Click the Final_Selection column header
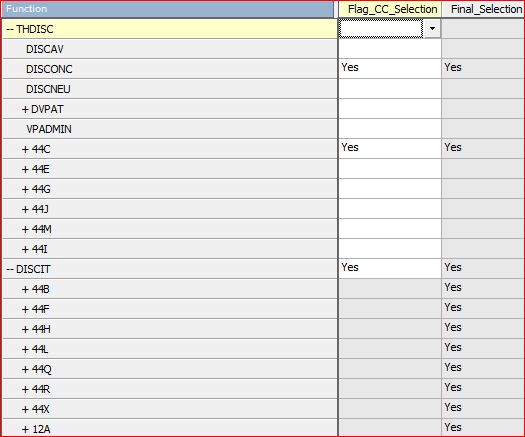The width and height of the screenshot is (525, 437). pos(483,9)
